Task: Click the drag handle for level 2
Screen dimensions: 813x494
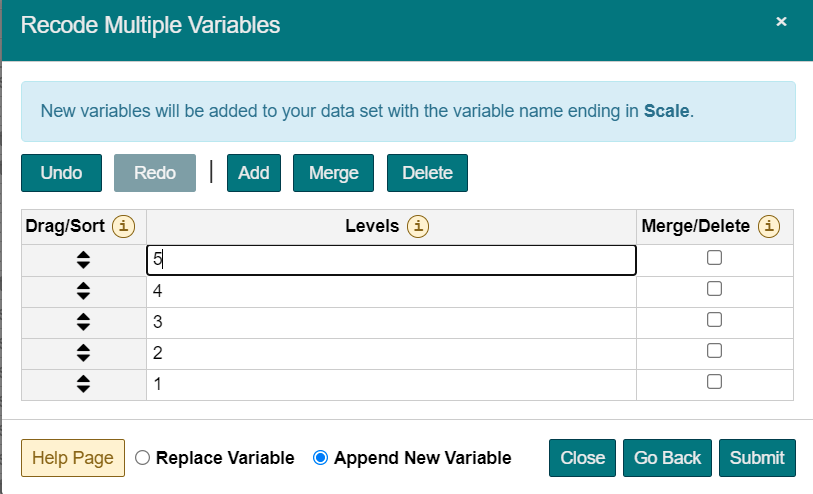Action: (83, 353)
